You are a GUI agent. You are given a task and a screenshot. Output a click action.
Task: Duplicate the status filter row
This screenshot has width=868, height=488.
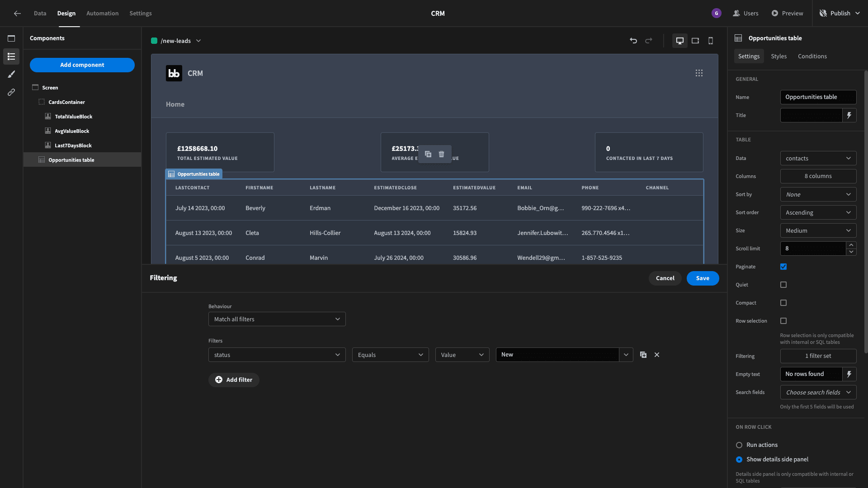[x=643, y=355]
